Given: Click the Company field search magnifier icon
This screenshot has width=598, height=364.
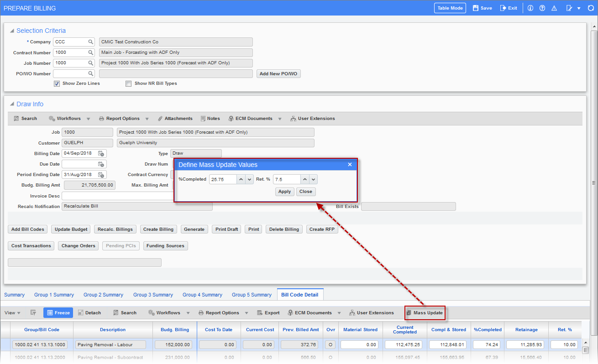Looking at the screenshot, I should tap(91, 42).
